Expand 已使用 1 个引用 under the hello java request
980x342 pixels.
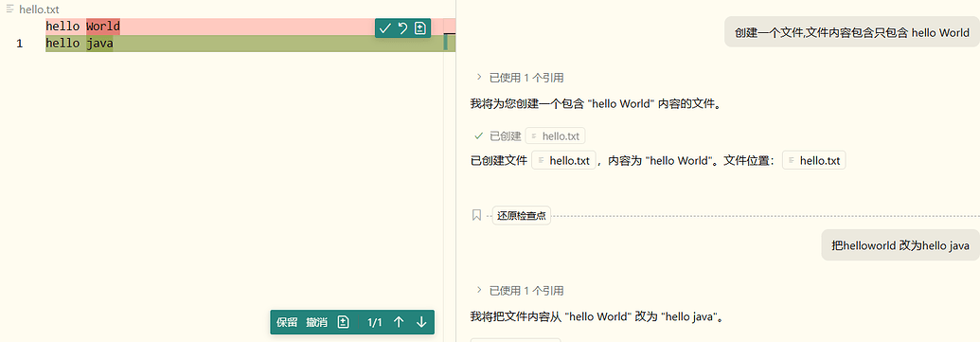pos(520,290)
